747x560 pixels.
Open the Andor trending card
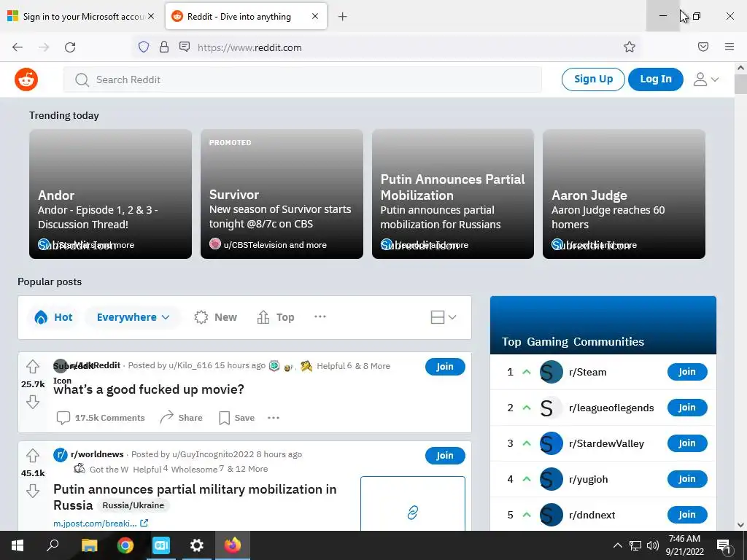[111, 194]
